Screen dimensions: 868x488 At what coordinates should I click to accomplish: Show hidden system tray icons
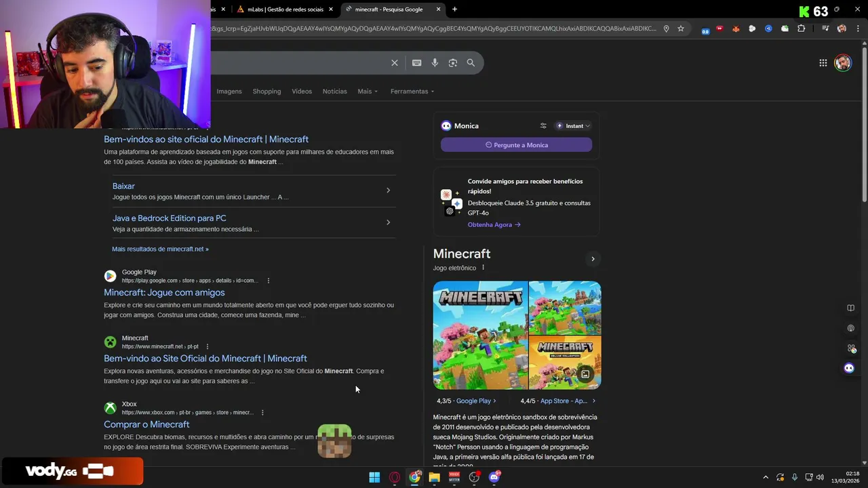point(766,477)
